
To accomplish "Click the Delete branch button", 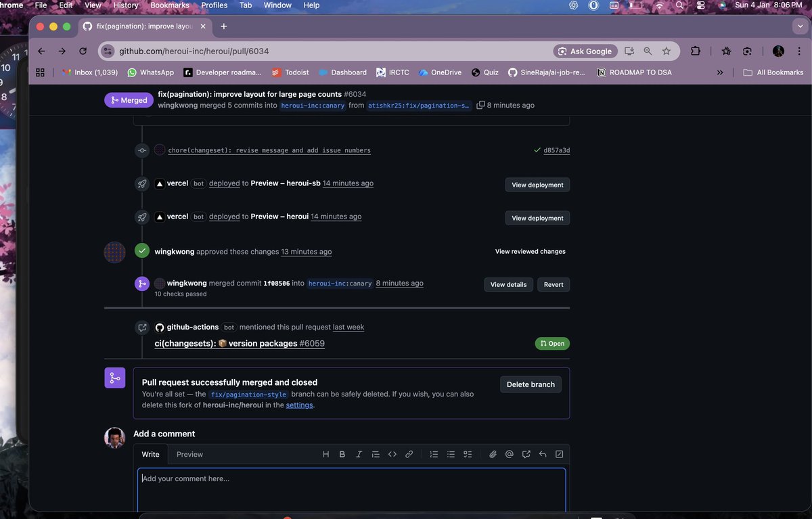I will [531, 384].
